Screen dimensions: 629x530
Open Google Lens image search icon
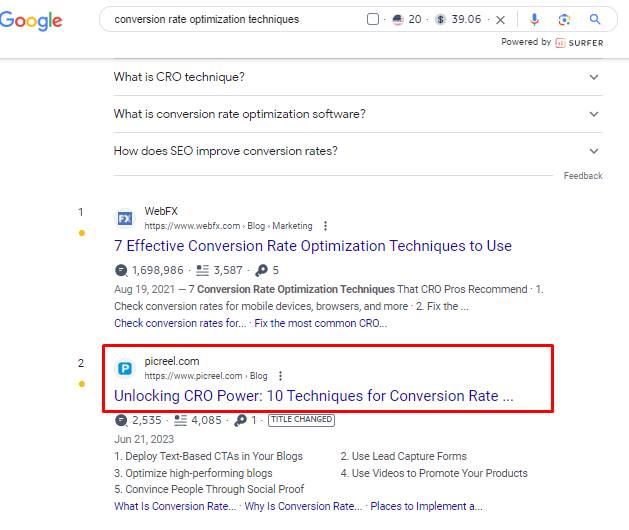[564, 19]
